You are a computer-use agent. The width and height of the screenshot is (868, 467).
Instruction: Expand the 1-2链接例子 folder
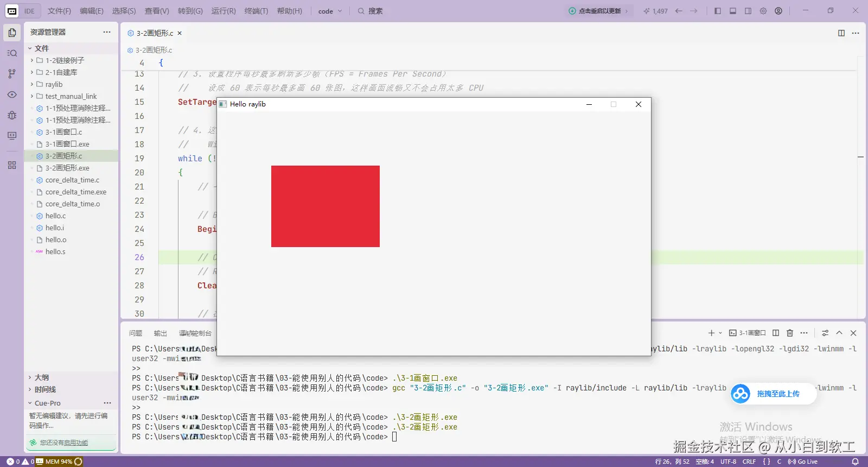(71, 60)
